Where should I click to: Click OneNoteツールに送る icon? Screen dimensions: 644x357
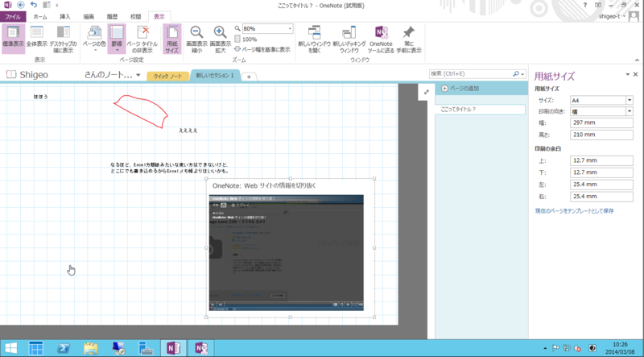point(381,39)
